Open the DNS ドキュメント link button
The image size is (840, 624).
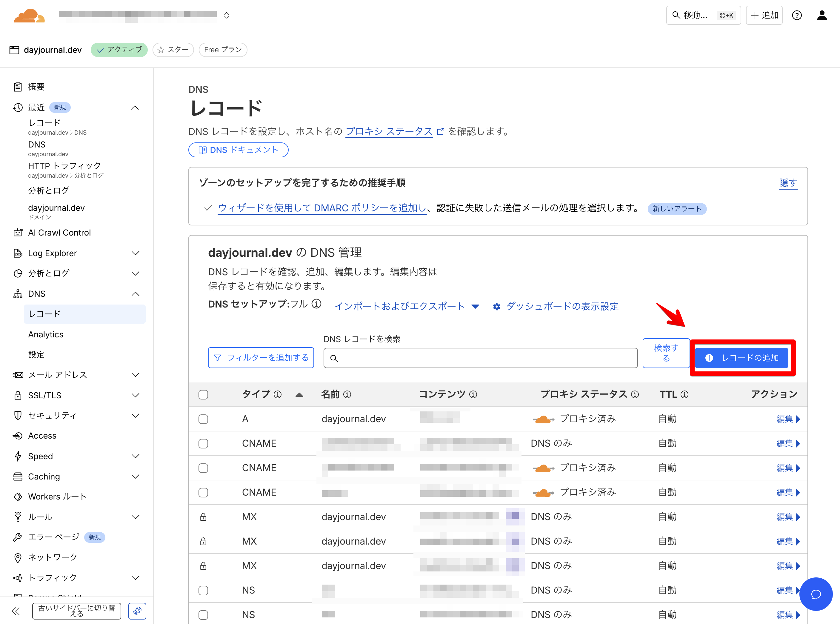tap(238, 150)
